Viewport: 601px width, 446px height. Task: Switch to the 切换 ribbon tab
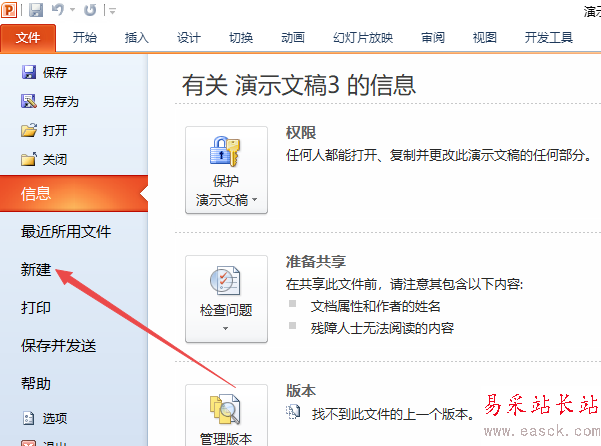[241, 38]
